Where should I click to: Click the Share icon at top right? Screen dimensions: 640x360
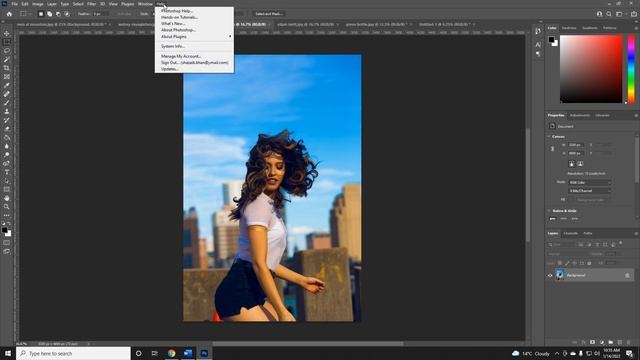[x=634, y=14]
